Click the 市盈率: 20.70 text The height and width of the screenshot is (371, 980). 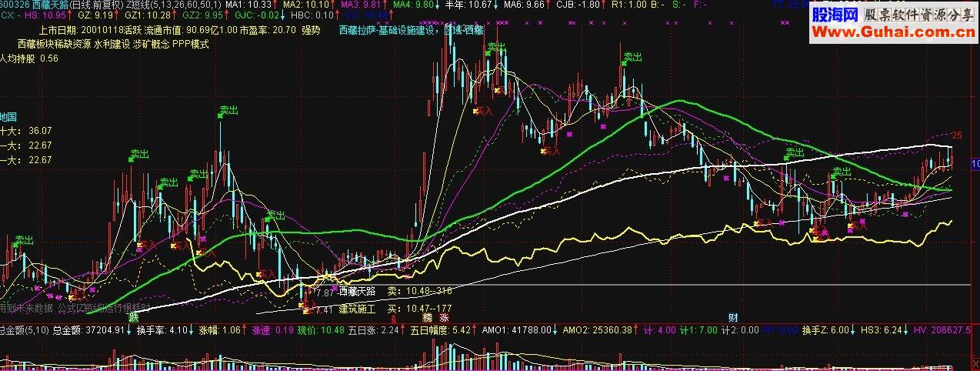(268, 30)
